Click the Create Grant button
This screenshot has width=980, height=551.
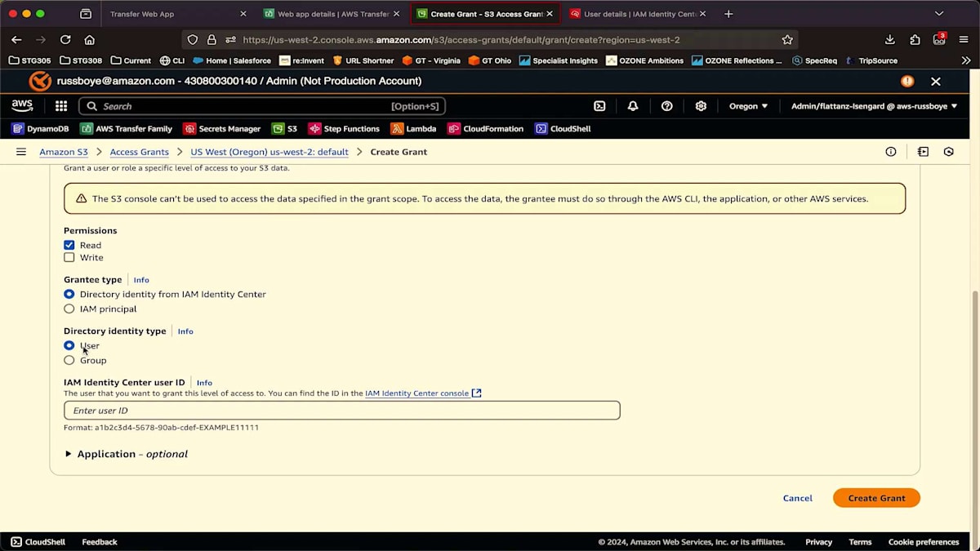[x=876, y=498]
